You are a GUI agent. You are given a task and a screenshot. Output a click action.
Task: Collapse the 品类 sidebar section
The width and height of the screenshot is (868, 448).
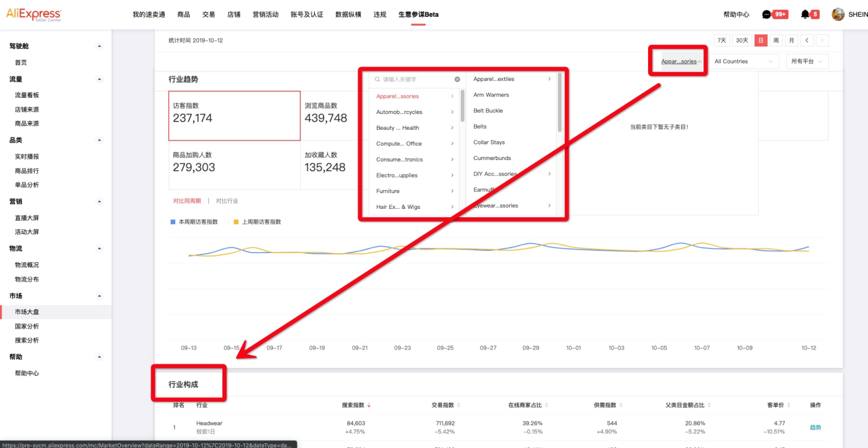[99, 140]
